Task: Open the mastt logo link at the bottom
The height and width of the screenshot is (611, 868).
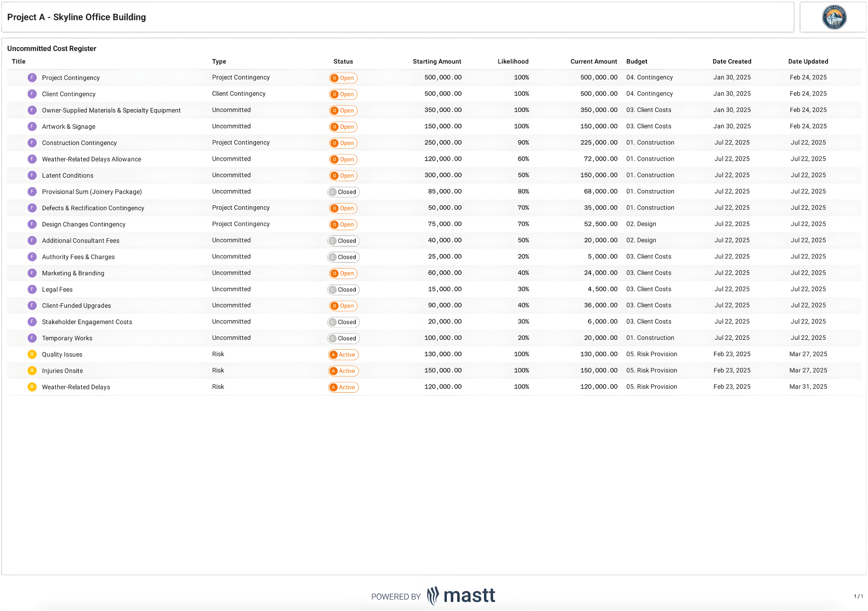Action: [x=460, y=595]
